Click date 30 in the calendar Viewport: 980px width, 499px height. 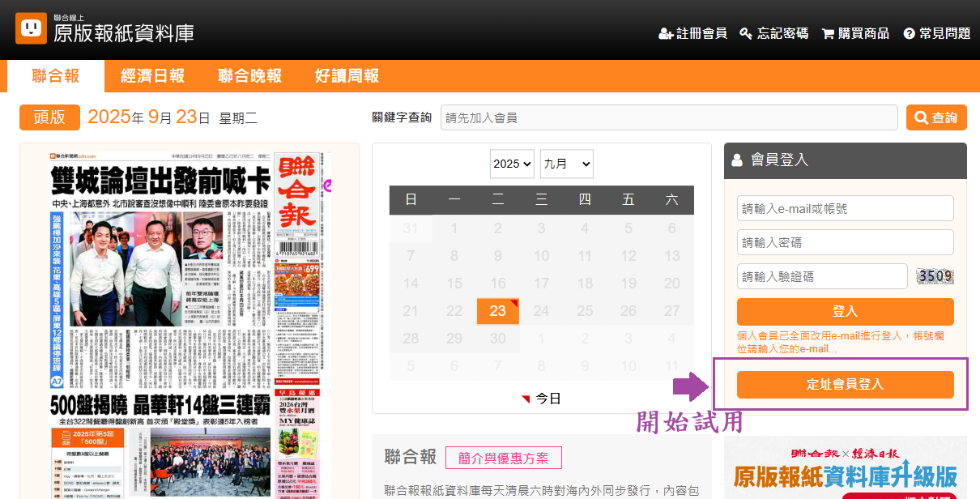pos(498,339)
